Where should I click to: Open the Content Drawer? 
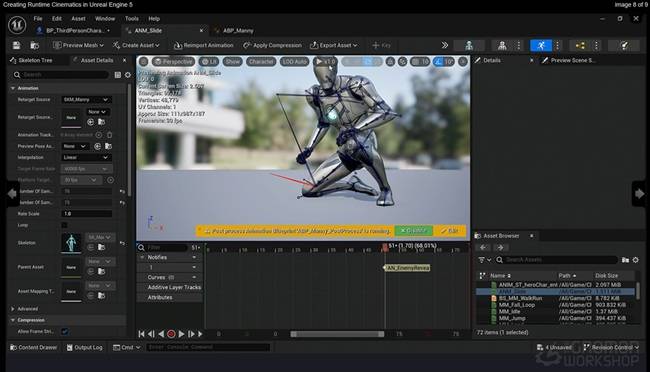34,348
